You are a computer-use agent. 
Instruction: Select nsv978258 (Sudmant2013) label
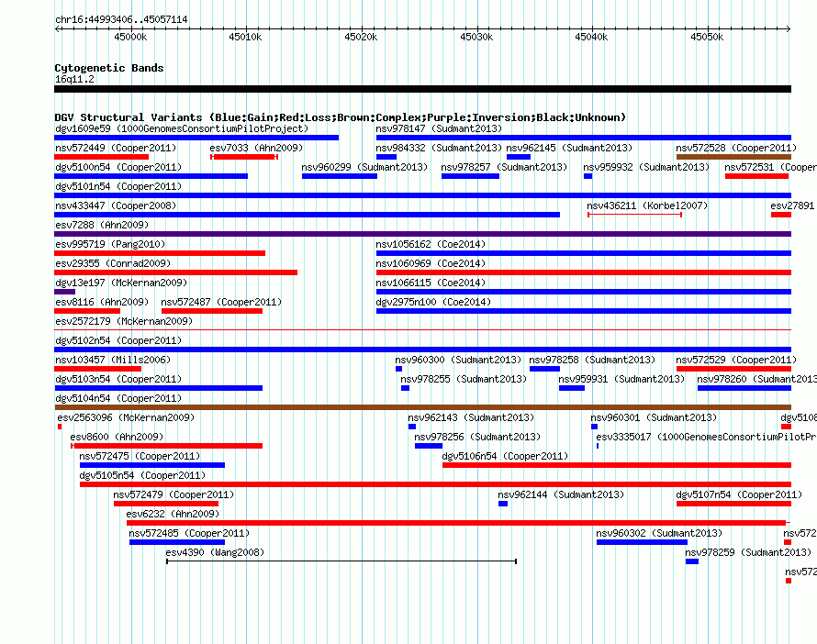coord(592,360)
